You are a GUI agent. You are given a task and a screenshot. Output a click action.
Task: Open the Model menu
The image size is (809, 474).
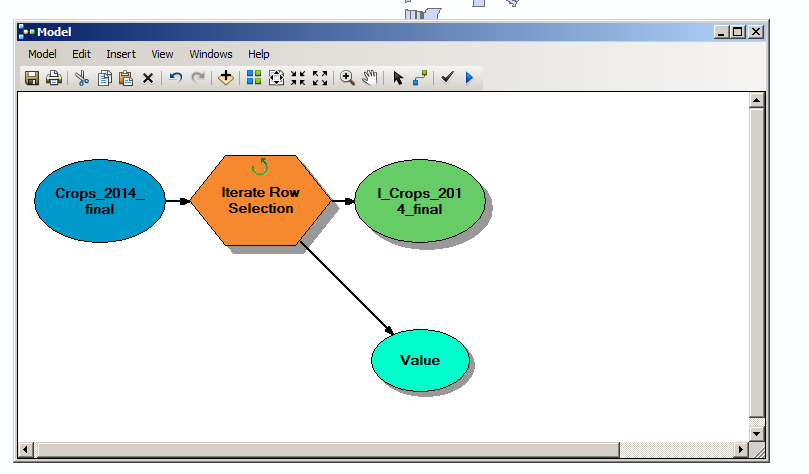coord(42,54)
